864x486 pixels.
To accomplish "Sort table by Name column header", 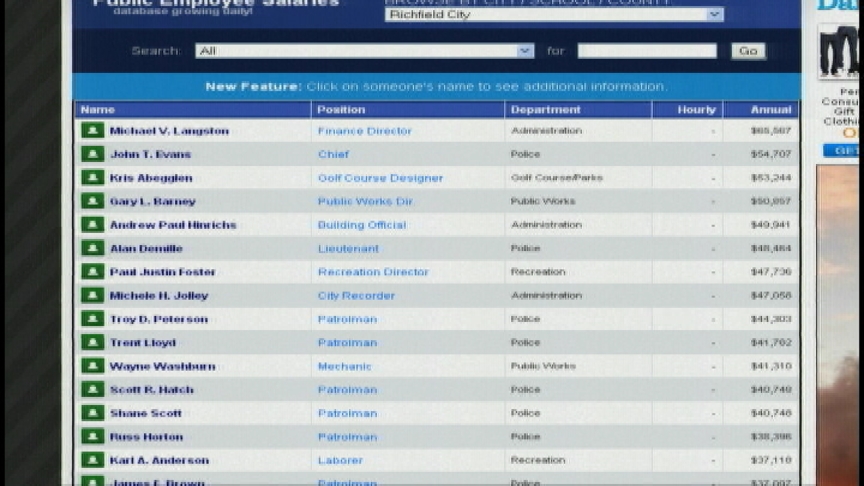I will 98,110.
